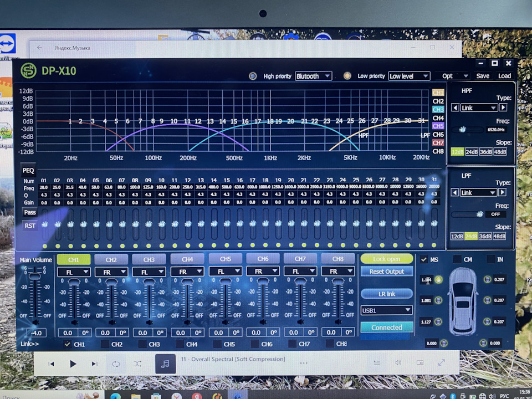
Task: Open the three-dots menu in music player
Action: (x=304, y=363)
